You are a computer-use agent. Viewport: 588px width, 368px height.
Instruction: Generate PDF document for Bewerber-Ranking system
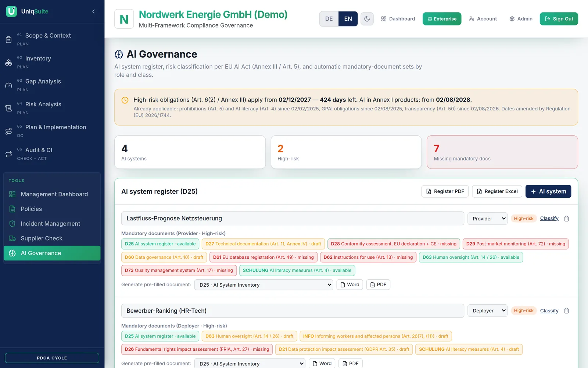(350, 364)
